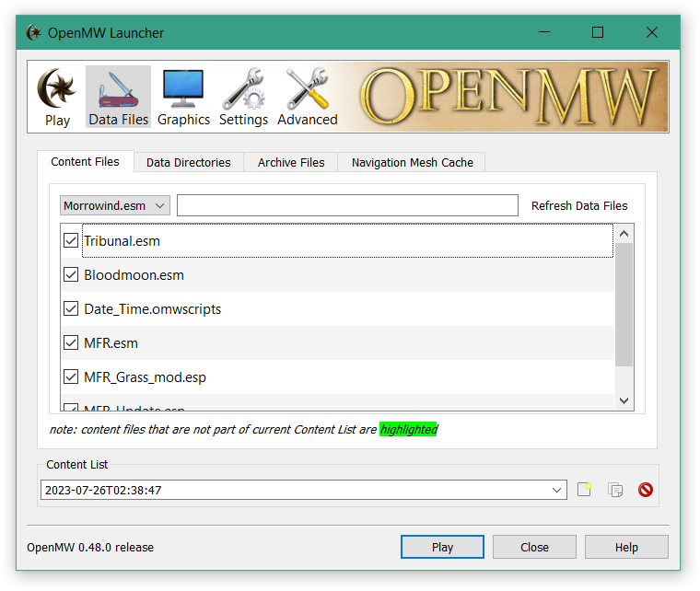Image resolution: width=700 pixels, height=591 pixels.
Task: Disable the MFR_Grass_mod.esp content file
Action: coord(71,377)
